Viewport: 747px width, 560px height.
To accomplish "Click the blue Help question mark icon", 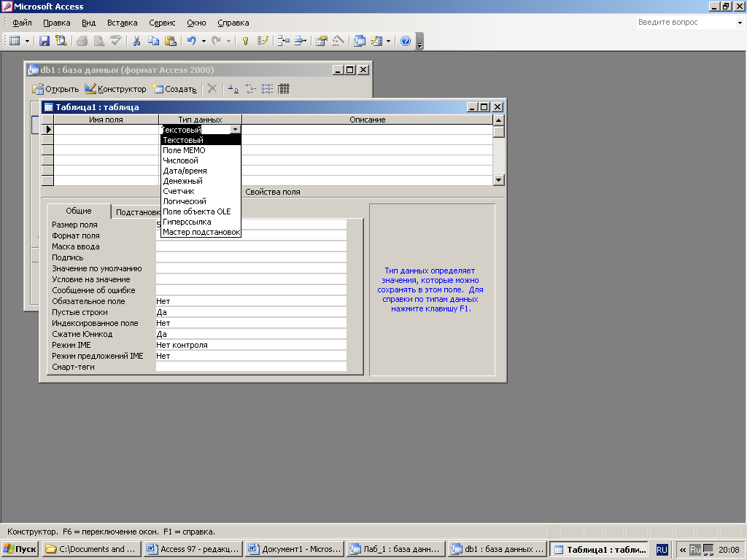I will tap(406, 41).
